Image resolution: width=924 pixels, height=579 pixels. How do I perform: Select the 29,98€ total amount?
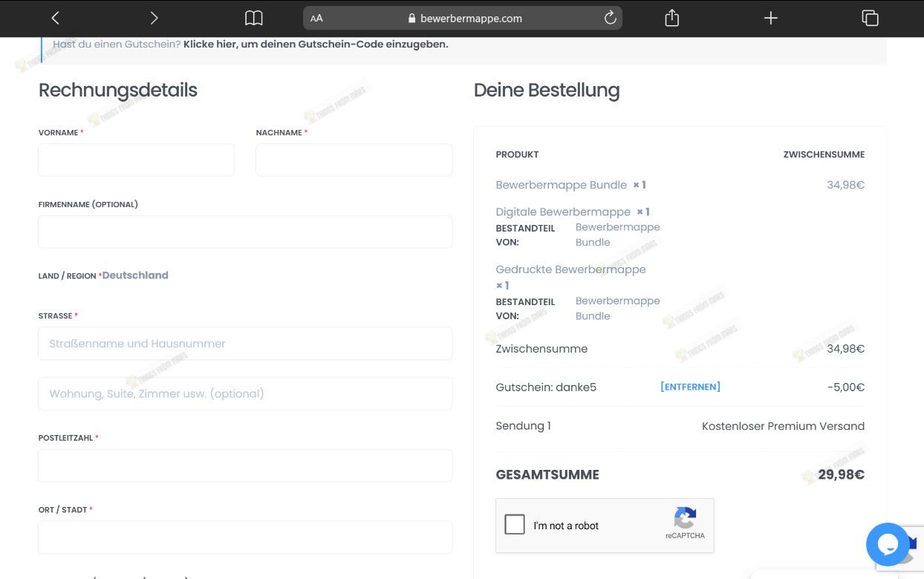pos(841,474)
